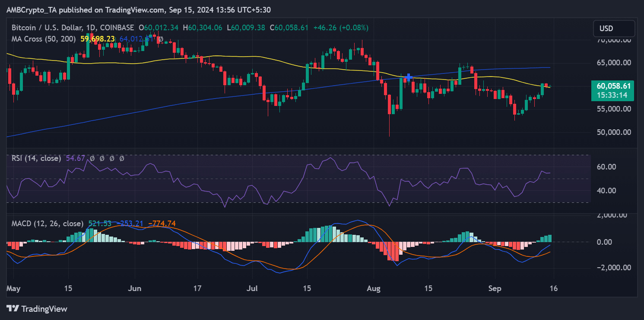
Task: Click the blue MA cross marker
Action: coord(408,77)
